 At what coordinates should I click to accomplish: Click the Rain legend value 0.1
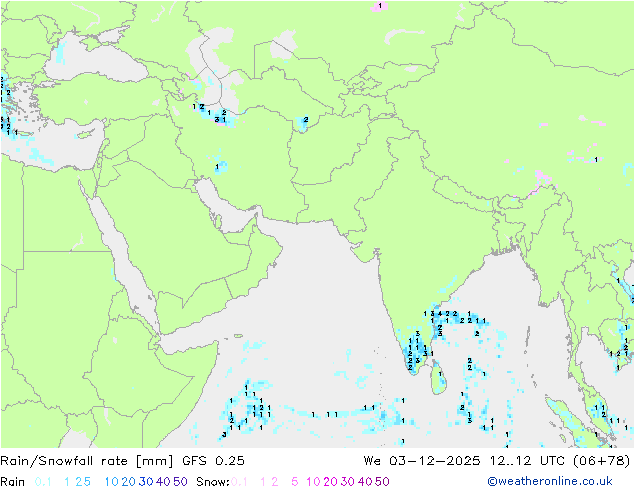[x=43, y=482]
